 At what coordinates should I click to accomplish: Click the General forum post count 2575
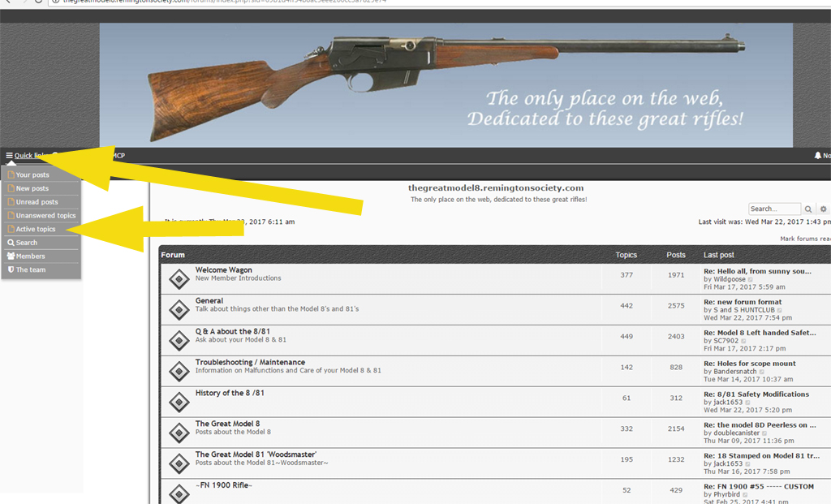[x=676, y=306]
